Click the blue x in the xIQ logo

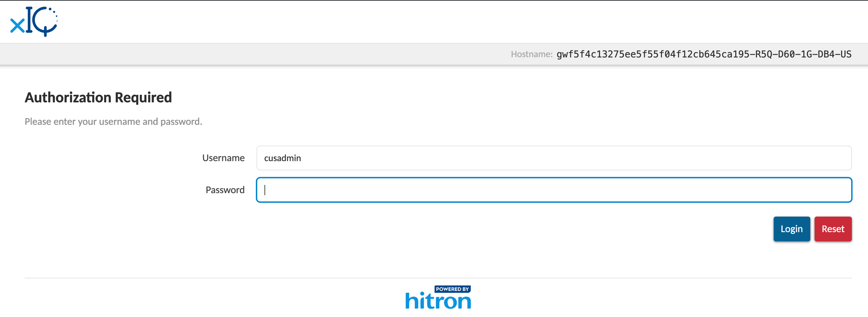pyautogui.click(x=17, y=26)
